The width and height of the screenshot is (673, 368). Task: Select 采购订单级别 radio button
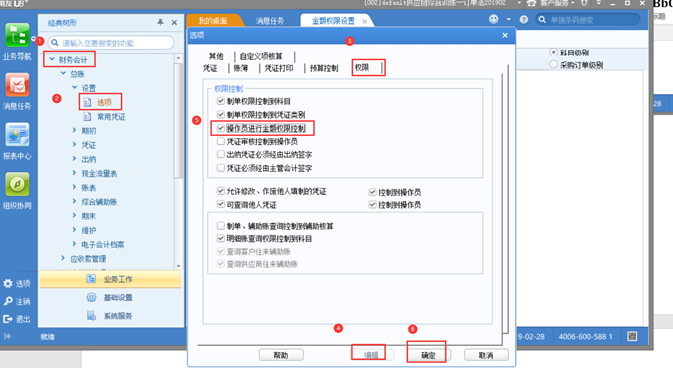(x=554, y=64)
